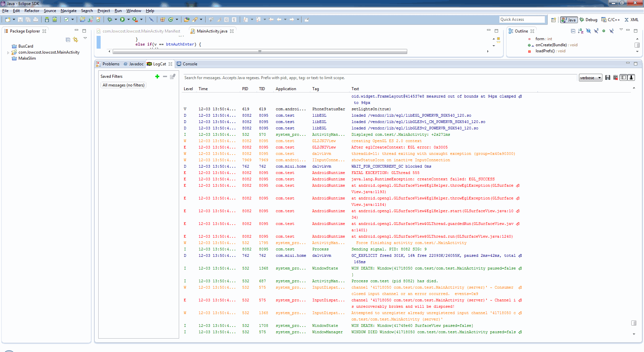The image size is (644, 352).
Task: Switch to the Console tab
Action: [x=190, y=64]
